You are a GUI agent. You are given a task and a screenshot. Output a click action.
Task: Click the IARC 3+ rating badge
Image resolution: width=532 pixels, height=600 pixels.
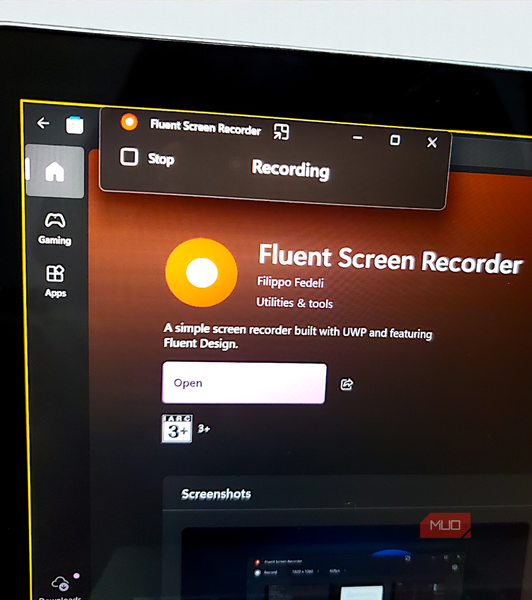177,429
